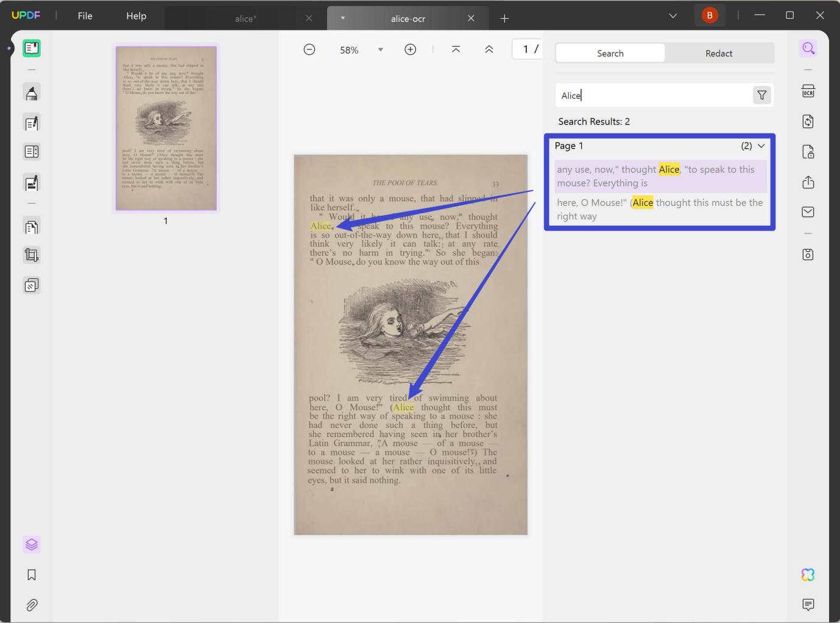This screenshot has width=840, height=623.
Task: Open the Bookmarks panel
Action: pos(32,574)
